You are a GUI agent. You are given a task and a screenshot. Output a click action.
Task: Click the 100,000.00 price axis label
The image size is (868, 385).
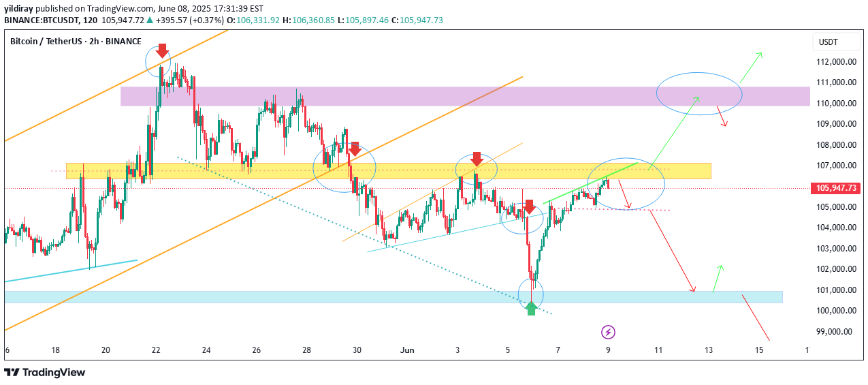coord(835,311)
